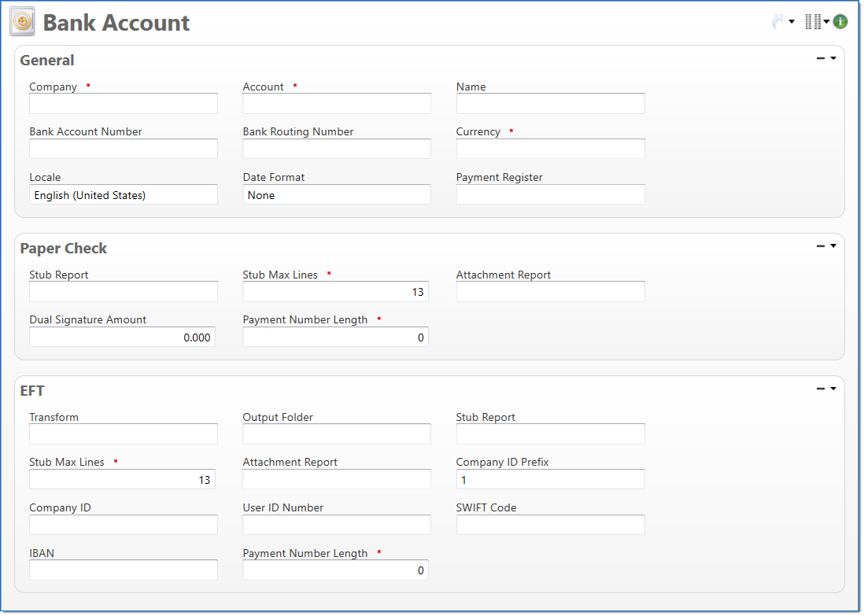Open the column layout dropdown arrow
The image size is (864, 616).
point(827,22)
